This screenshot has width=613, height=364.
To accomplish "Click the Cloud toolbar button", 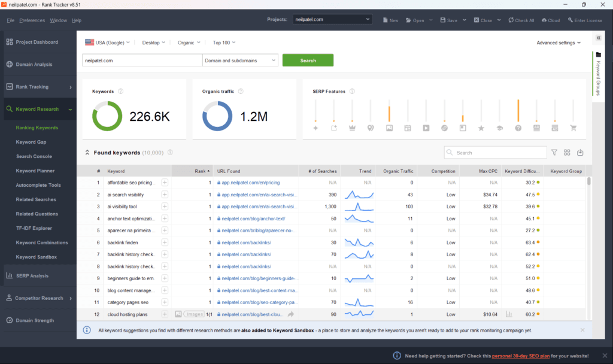I will point(551,20).
